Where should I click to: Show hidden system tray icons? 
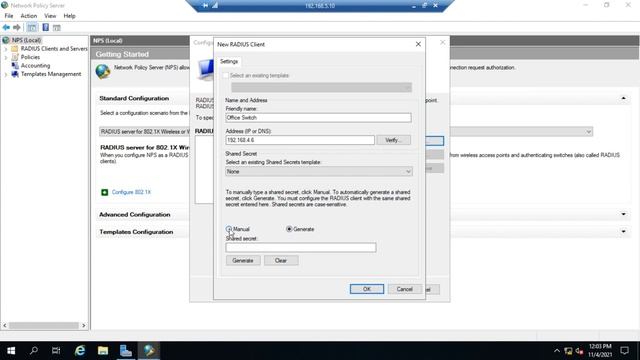[557, 351]
